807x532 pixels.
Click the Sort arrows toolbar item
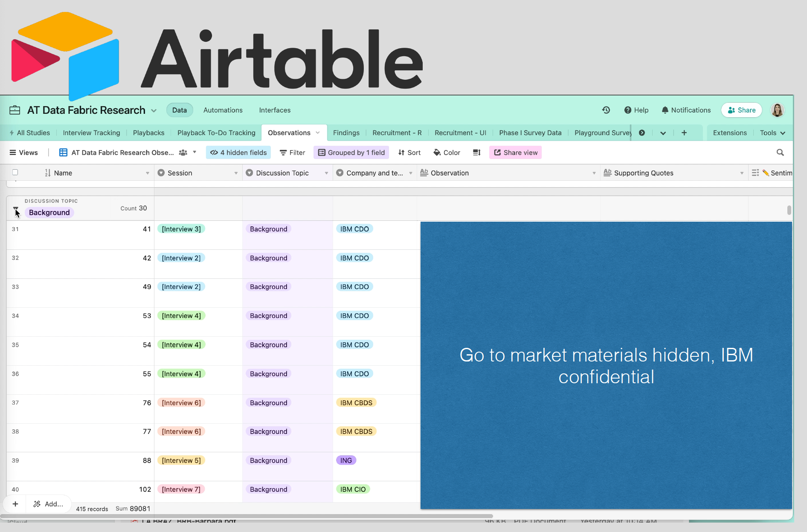pos(409,153)
